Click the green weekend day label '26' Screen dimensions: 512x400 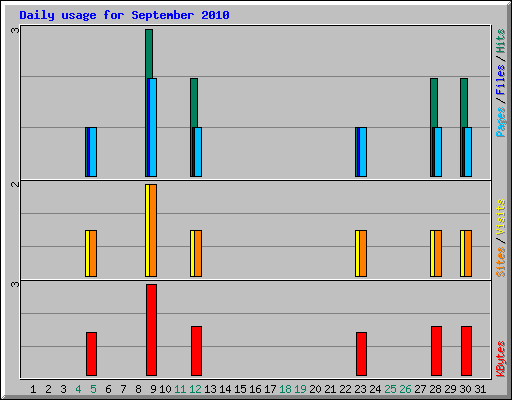(x=405, y=389)
